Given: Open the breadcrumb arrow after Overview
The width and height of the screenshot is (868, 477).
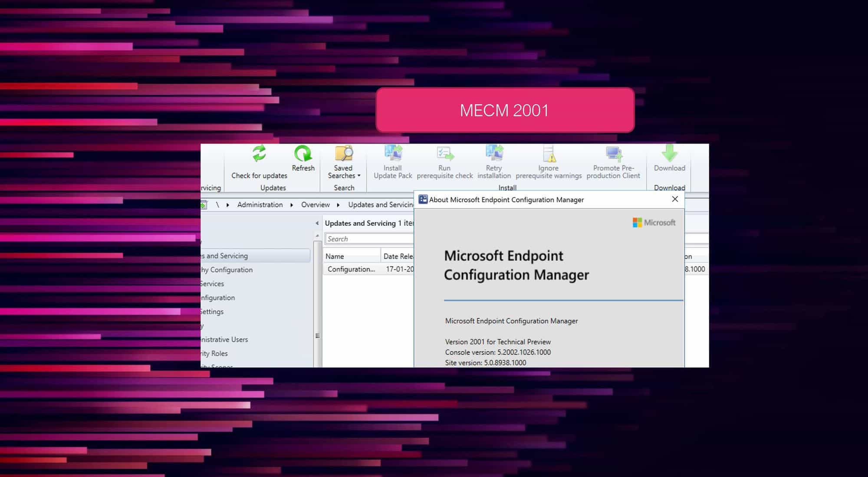Looking at the screenshot, I should pos(338,204).
